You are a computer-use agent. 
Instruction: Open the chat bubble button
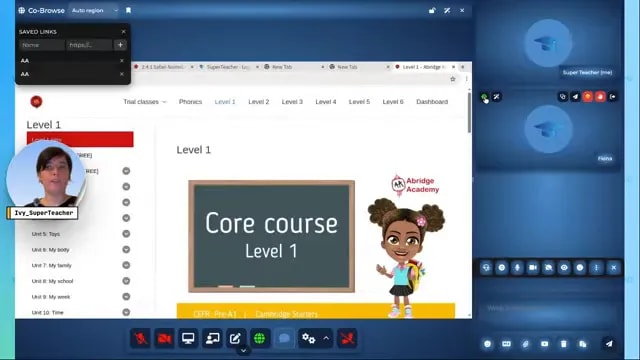(284, 338)
